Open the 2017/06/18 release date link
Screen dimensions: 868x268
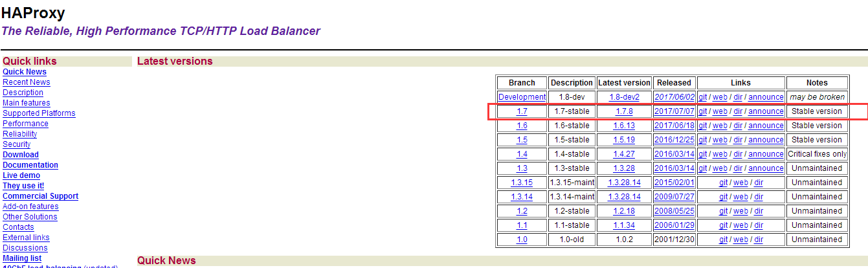pyautogui.click(x=674, y=126)
